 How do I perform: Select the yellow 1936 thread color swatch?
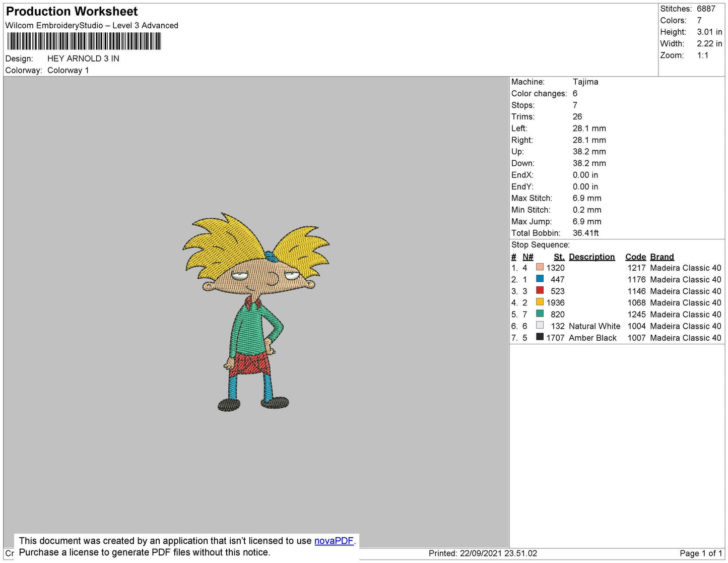click(x=540, y=302)
